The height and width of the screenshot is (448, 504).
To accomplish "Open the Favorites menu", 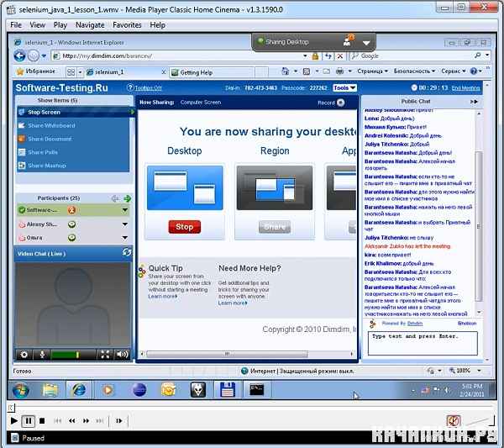I will (127, 24).
